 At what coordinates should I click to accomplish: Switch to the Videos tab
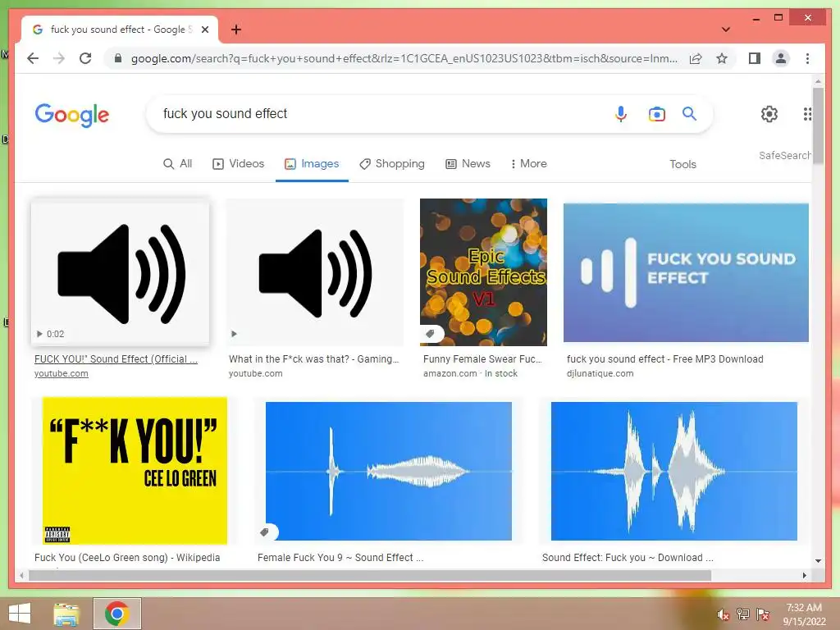coord(239,164)
